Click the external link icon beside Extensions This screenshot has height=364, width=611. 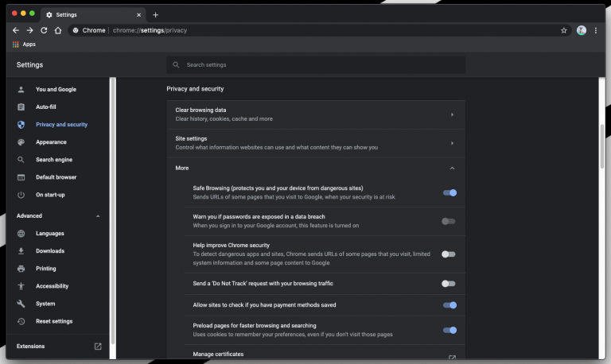(98, 347)
